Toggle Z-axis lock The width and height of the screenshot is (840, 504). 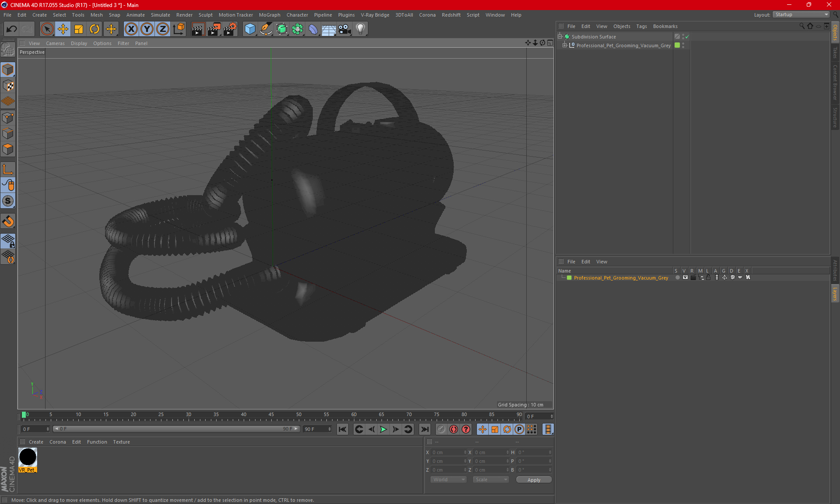point(163,29)
